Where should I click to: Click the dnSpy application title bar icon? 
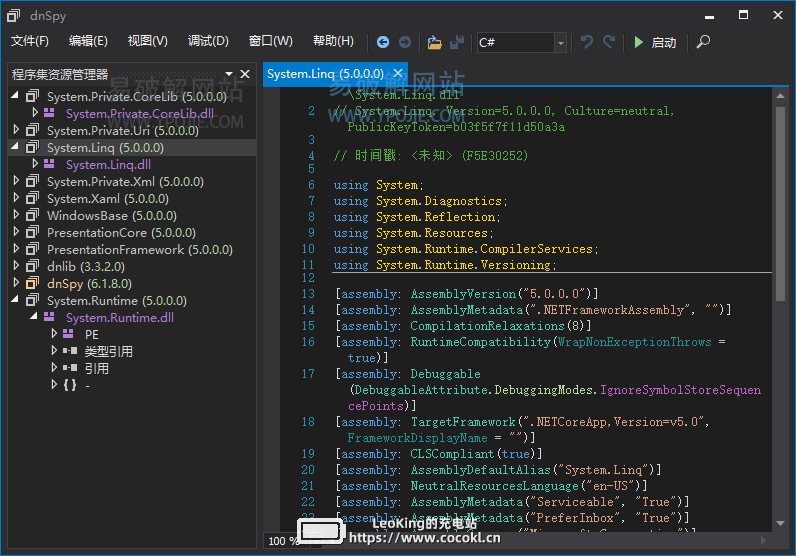click(14, 16)
